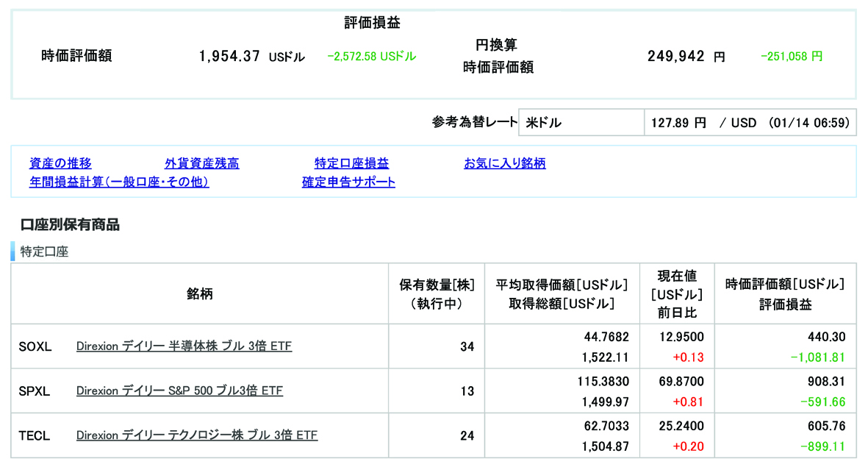
Task: Click the 円換算 時価評価額 label
Action: (498, 56)
